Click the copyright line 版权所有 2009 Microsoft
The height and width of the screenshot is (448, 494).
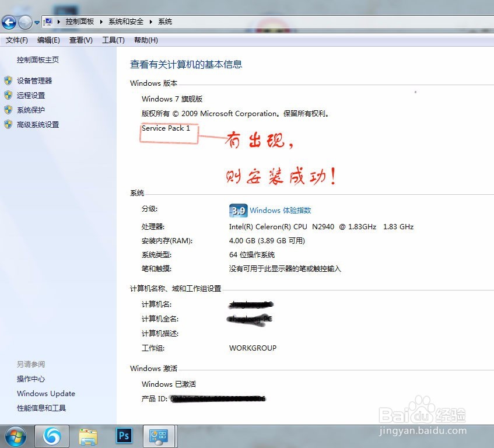(x=235, y=113)
